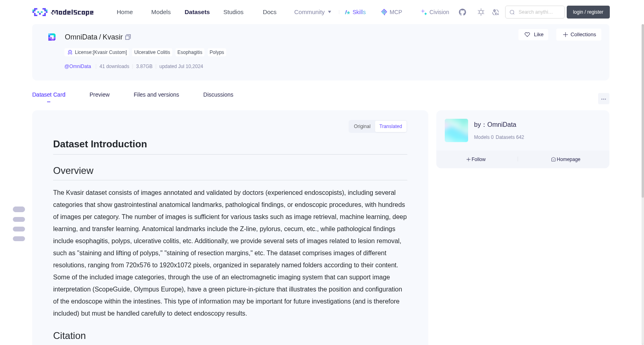Switch site language with the translate icon
This screenshot has width=644, height=345.
pos(495,12)
